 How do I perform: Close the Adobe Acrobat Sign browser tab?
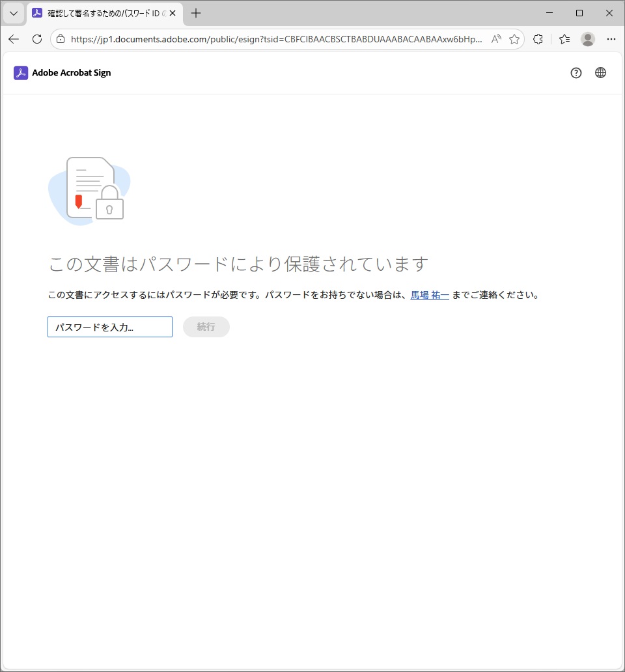[173, 13]
